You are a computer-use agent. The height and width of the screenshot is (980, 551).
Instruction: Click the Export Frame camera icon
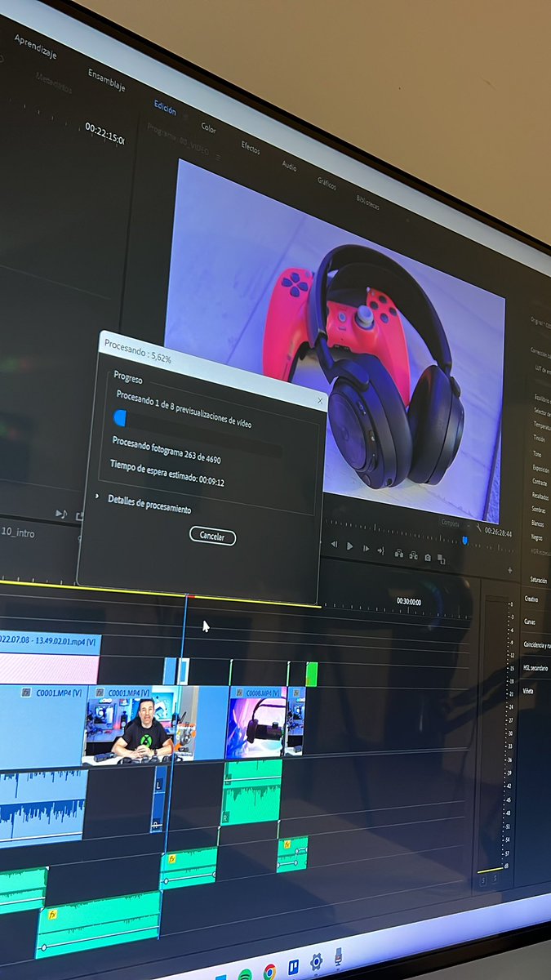tap(427, 557)
